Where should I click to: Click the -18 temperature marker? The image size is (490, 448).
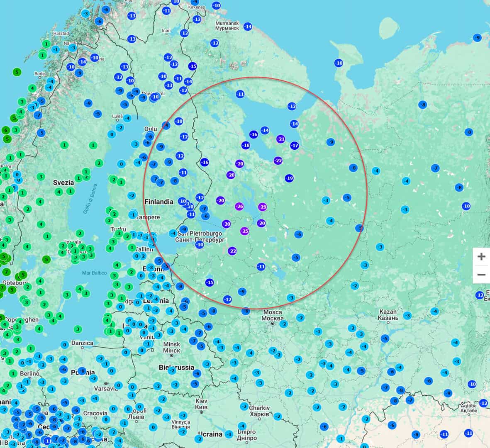246,145
